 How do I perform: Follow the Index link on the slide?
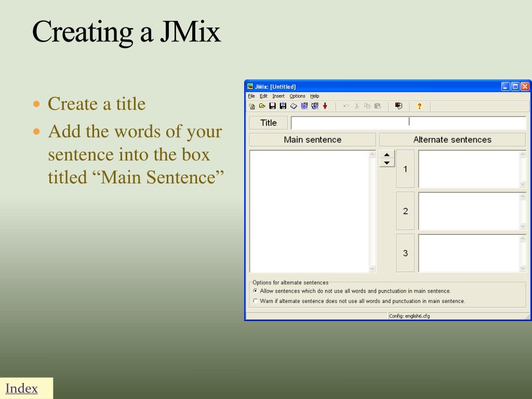pyautogui.click(x=21, y=389)
